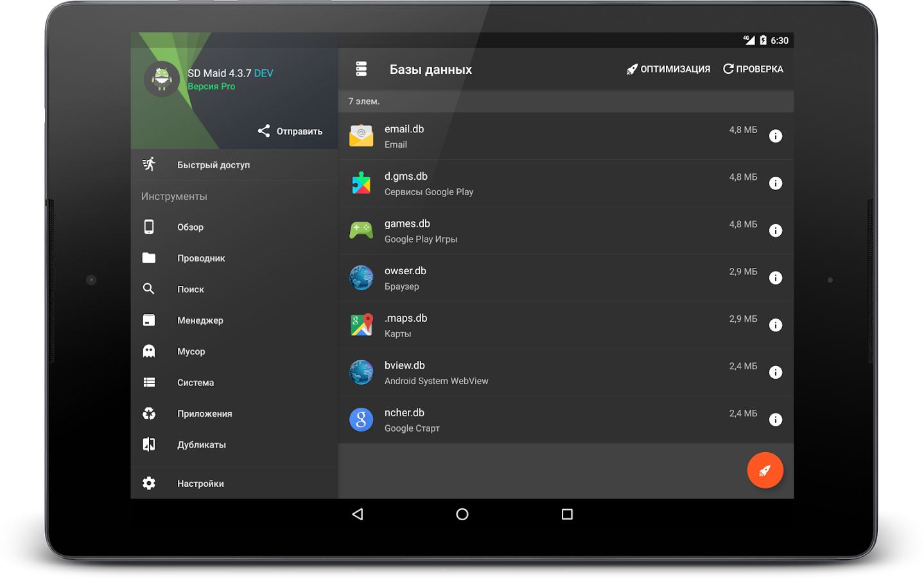Open the Настройки menu item
This screenshot has height=578, width=924.
coord(234,483)
